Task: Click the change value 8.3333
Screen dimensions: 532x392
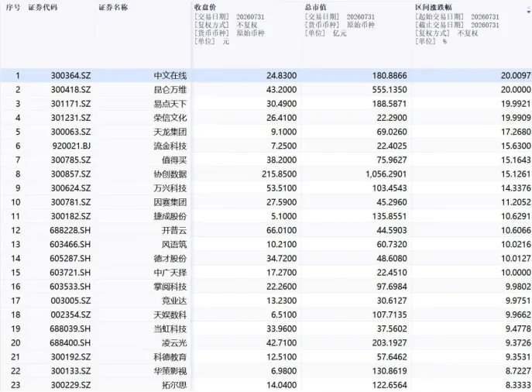Action: 518,385
